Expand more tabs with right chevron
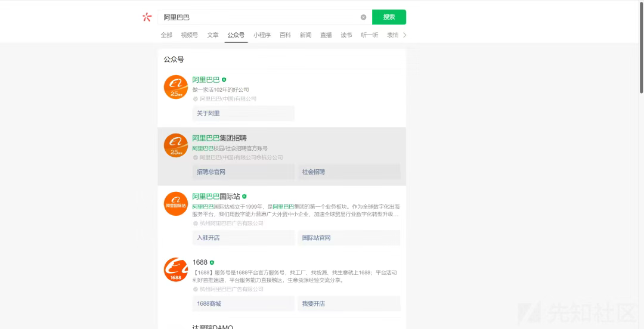The height and width of the screenshot is (329, 644). click(x=404, y=35)
